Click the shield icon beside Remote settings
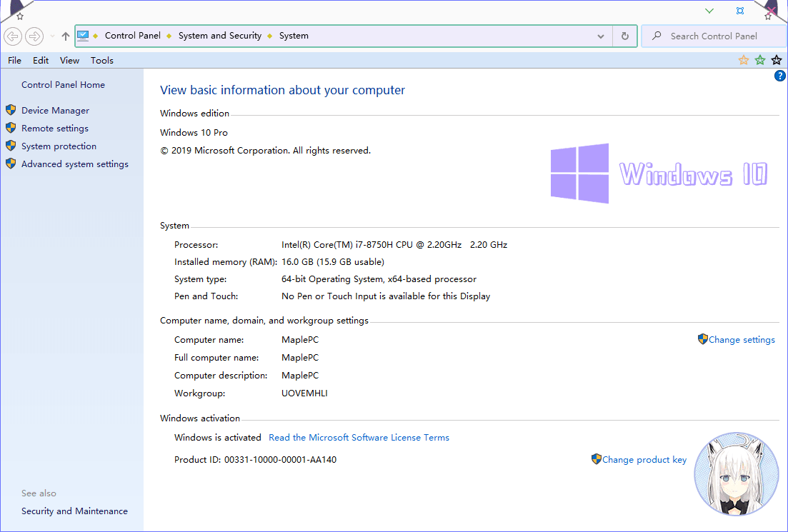The image size is (788, 532). [x=11, y=128]
